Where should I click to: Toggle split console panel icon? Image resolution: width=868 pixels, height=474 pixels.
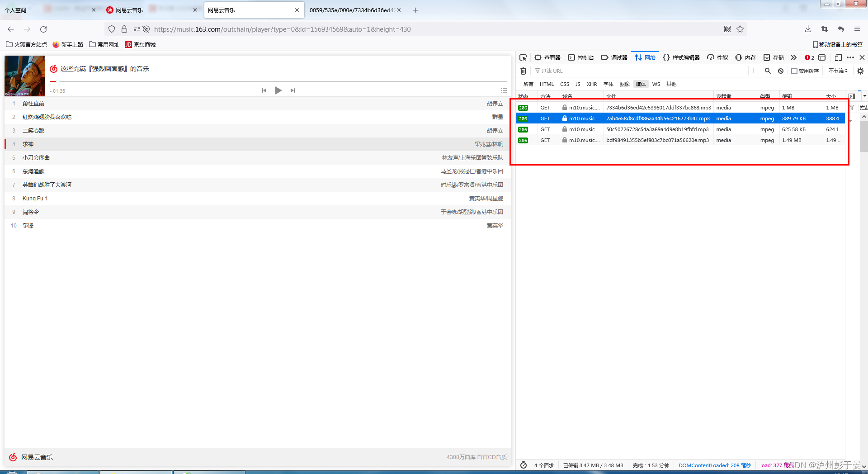point(822,57)
